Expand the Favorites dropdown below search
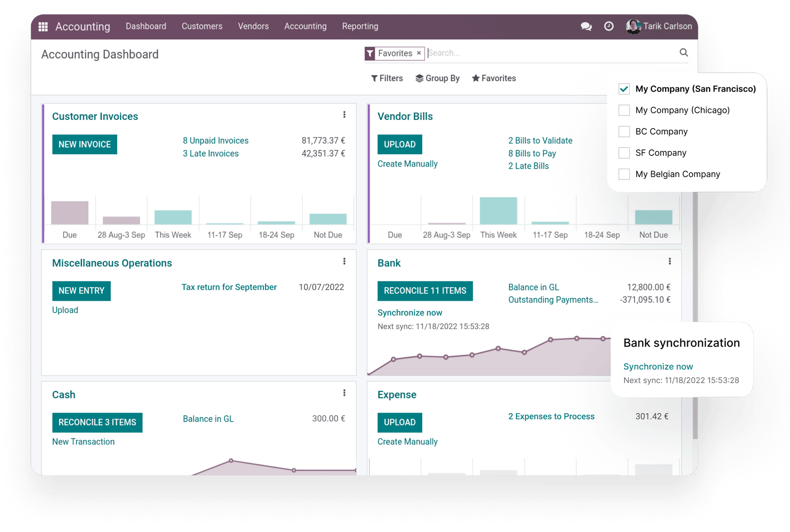Screen dimensions: 790x532 [x=493, y=78]
